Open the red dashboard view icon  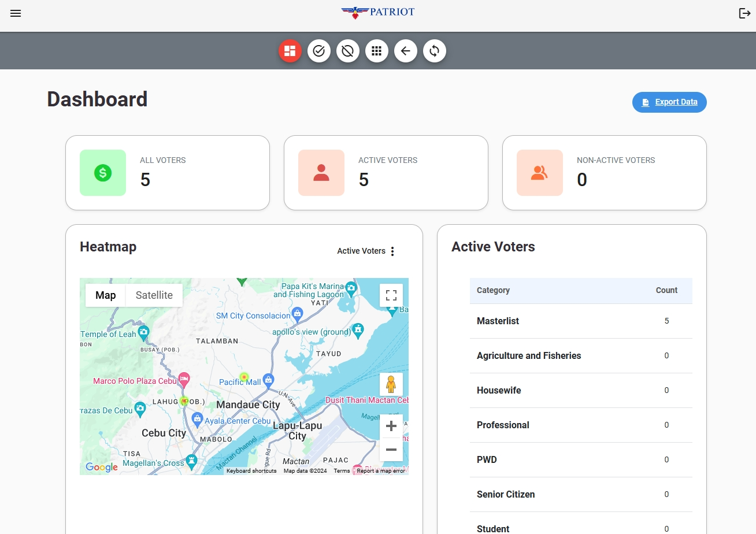[290, 51]
